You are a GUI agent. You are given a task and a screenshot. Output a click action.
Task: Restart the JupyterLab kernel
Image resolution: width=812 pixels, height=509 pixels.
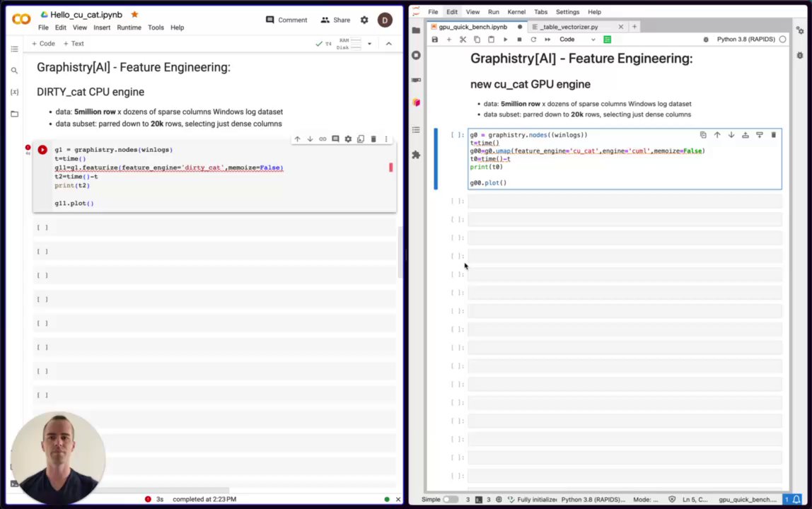point(533,40)
